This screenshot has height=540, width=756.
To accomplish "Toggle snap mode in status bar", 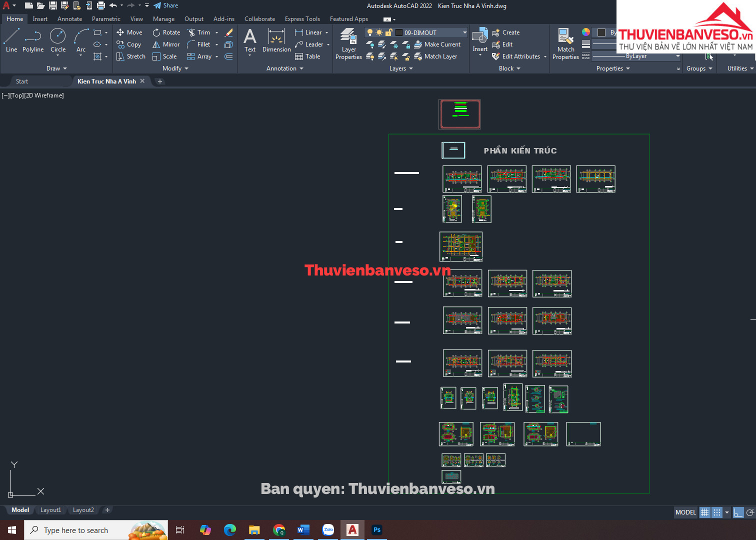I will [716, 512].
